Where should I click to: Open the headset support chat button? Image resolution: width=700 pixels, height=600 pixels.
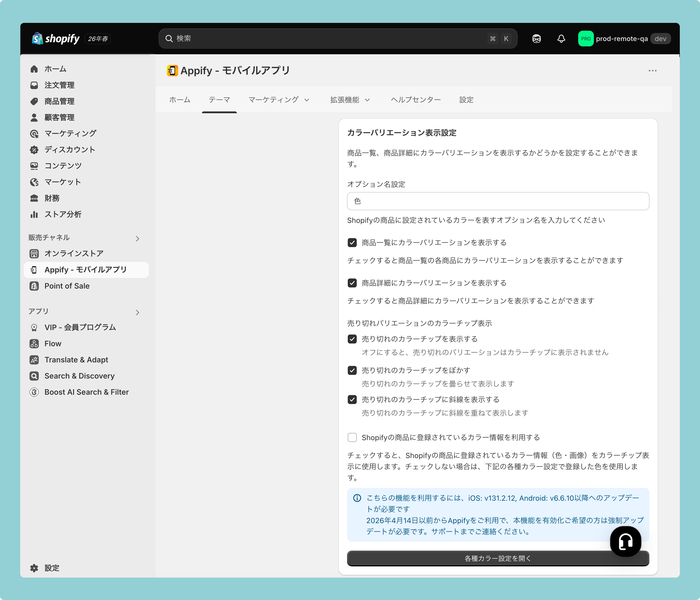[x=626, y=541]
